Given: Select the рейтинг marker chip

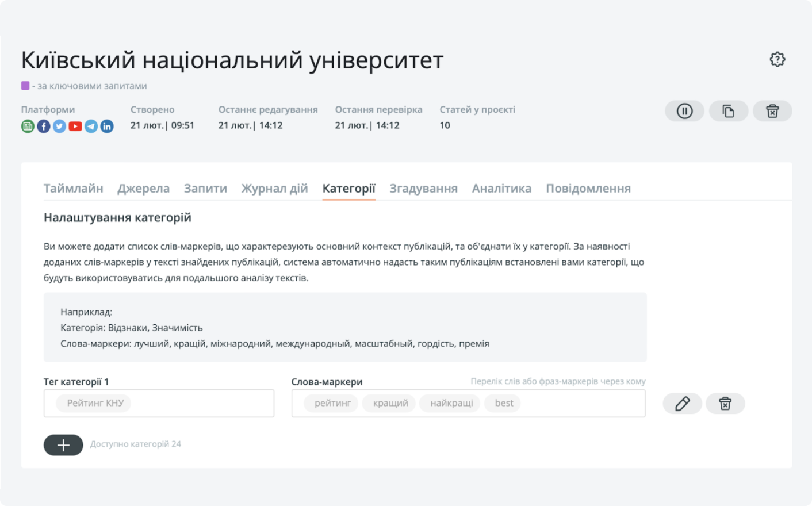Looking at the screenshot, I should click(x=331, y=403).
